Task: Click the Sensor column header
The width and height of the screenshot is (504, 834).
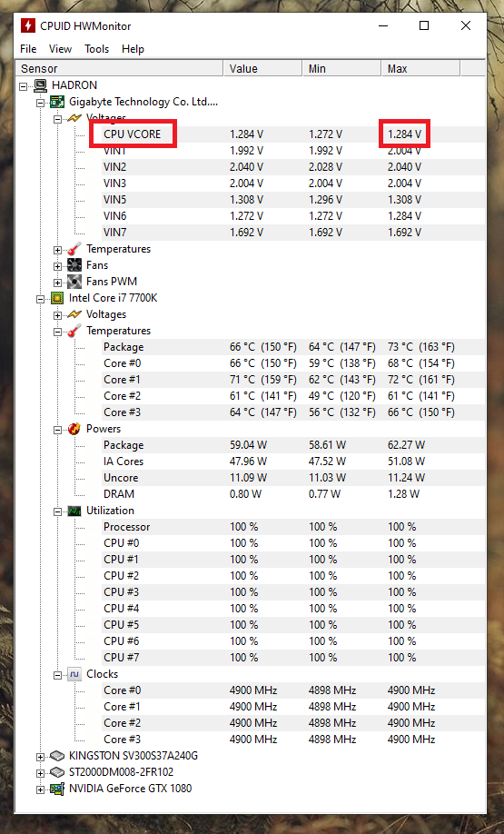Action: pos(120,69)
